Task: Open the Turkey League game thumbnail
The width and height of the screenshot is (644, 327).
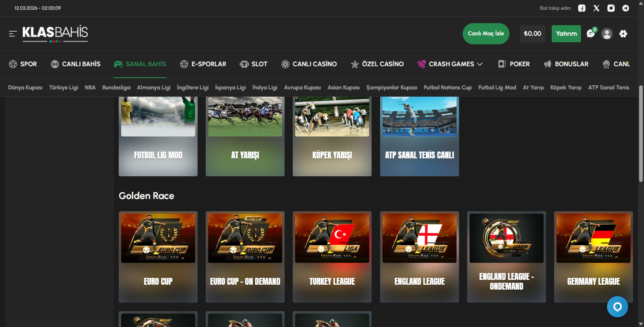Action: click(332, 238)
